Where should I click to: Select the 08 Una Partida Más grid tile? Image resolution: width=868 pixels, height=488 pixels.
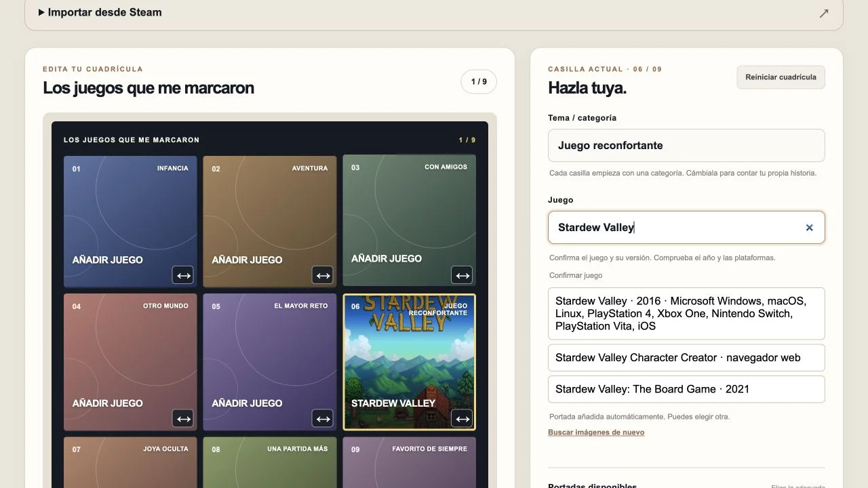270,462
